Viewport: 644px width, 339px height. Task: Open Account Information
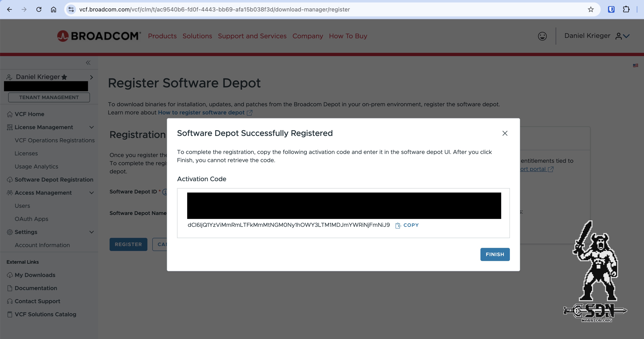pyautogui.click(x=42, y=245)
